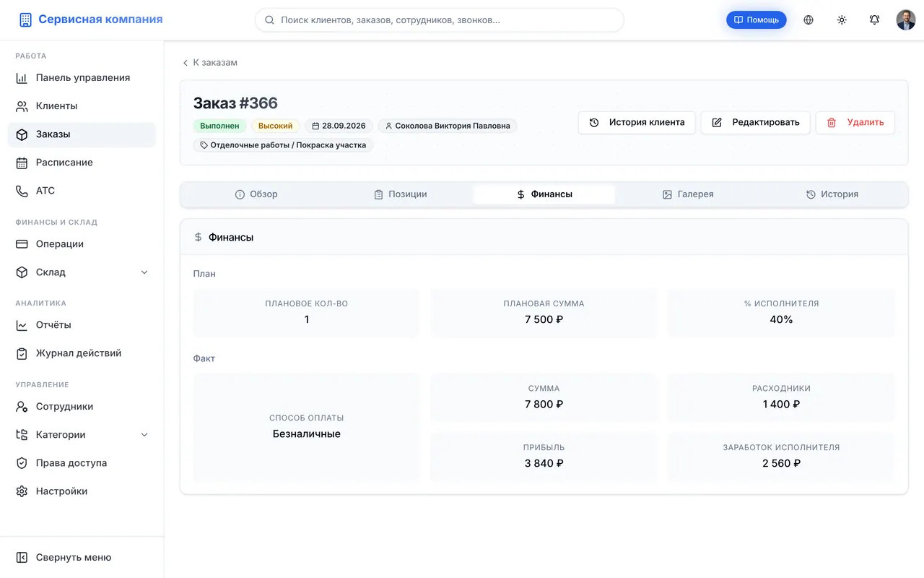Expand the Склад submenu chevron
Screen dimensions: 924x578
(144, 272)
